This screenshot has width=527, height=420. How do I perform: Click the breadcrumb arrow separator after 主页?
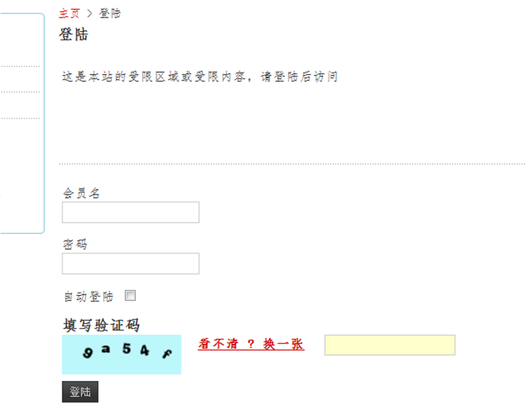pos(90,13)
